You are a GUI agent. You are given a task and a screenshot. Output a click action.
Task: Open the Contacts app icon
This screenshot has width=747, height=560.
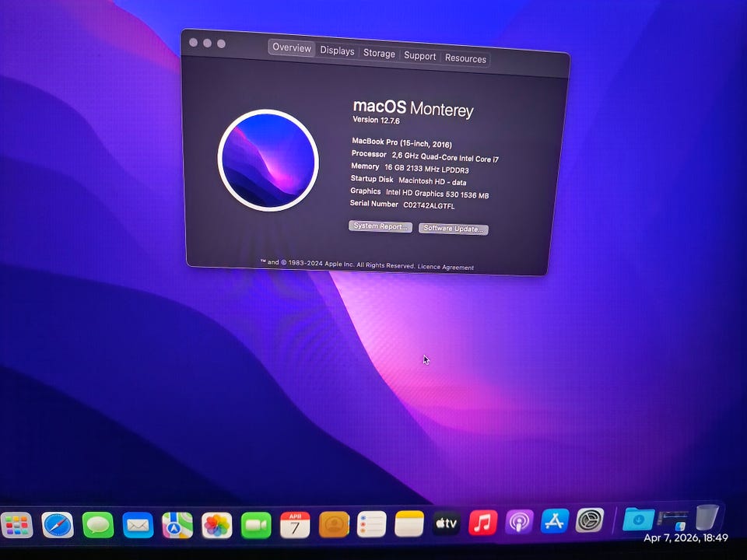point(334,525)
